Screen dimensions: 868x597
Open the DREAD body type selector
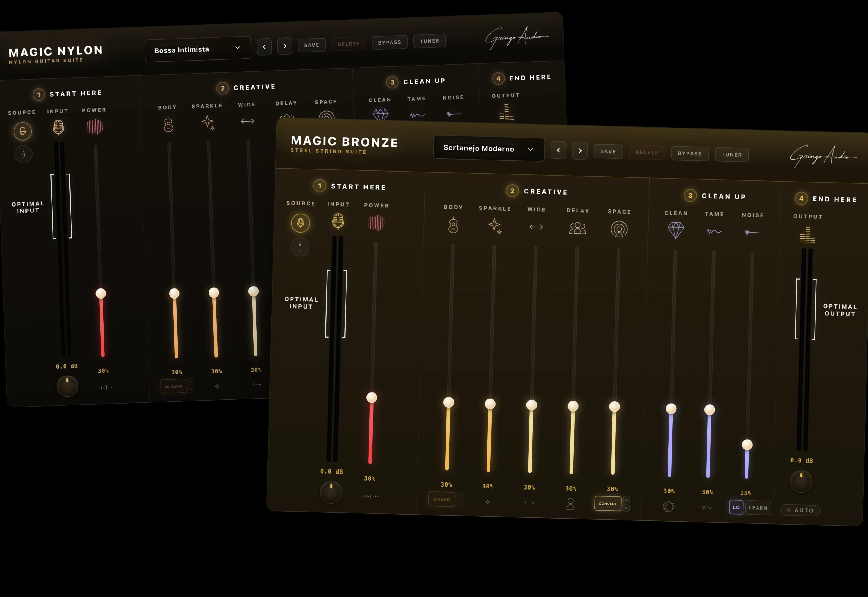[x=442, y=499]
